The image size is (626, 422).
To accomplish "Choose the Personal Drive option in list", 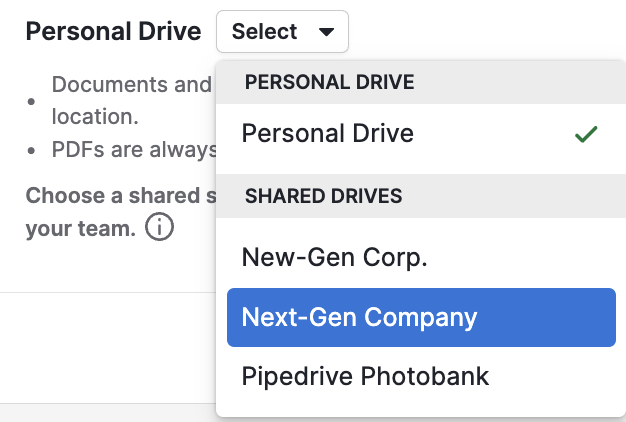I will [328, 133].
